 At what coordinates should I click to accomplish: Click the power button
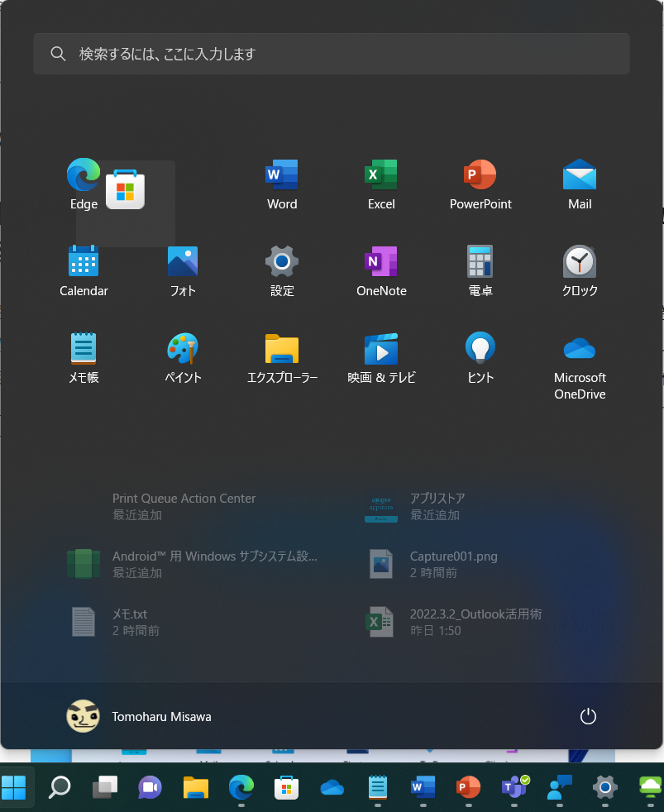tap(588, 716)
